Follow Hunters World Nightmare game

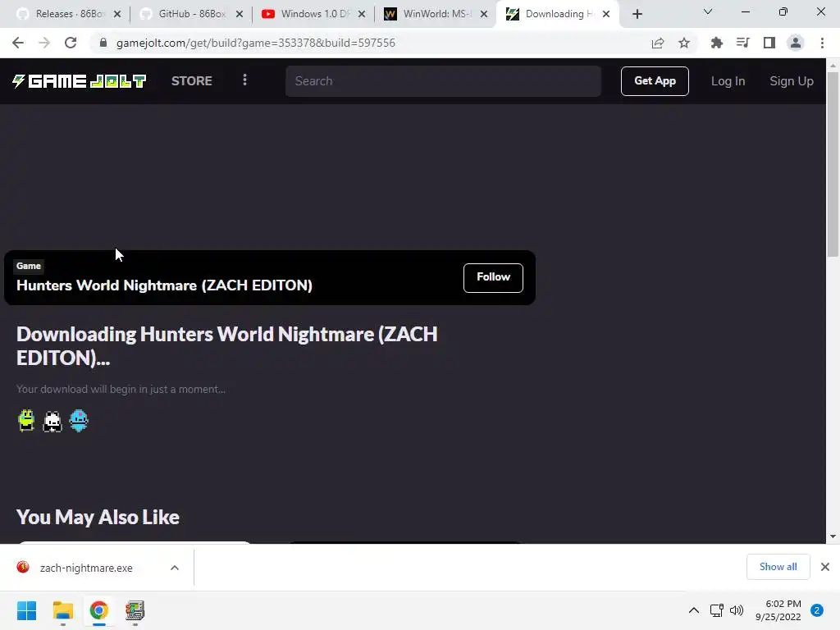[493, 277]
